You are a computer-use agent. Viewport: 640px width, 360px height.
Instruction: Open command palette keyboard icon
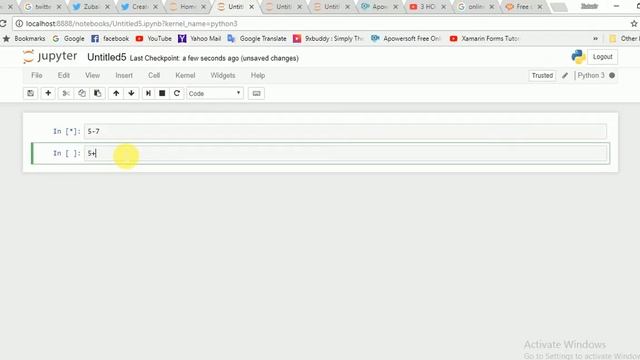coord(256,93)
